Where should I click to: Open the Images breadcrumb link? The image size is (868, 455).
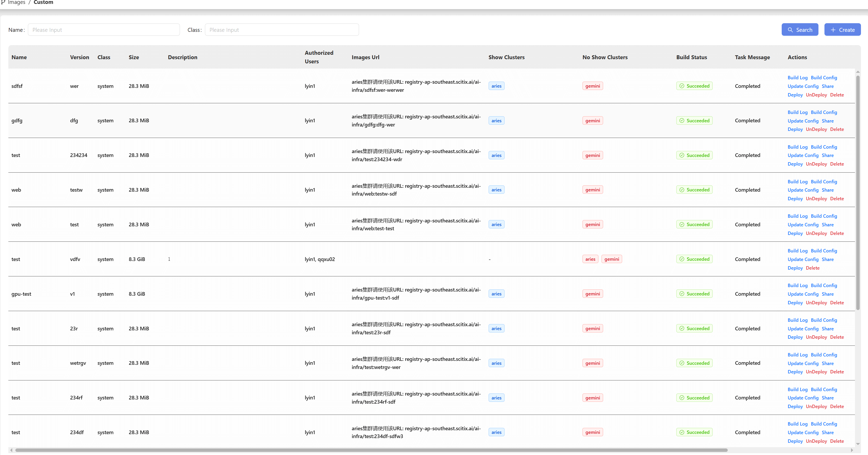pyautogui.click(x=16, y=2)
